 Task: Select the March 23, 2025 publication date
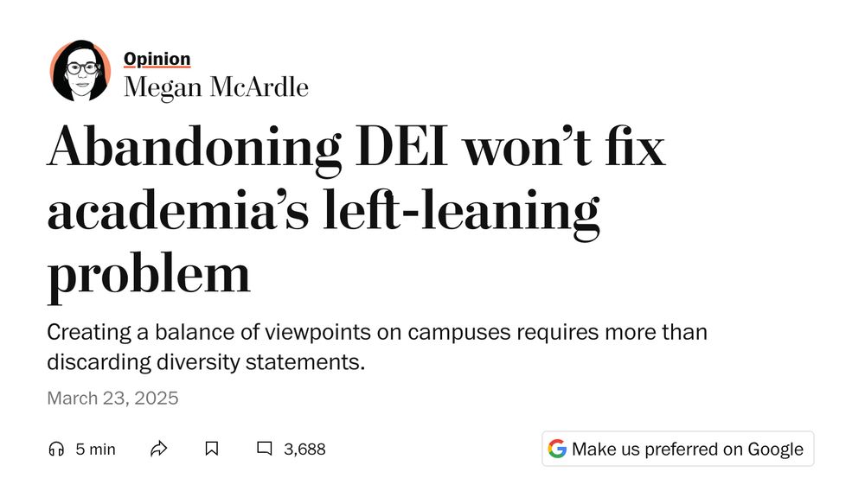click(112, 398)
